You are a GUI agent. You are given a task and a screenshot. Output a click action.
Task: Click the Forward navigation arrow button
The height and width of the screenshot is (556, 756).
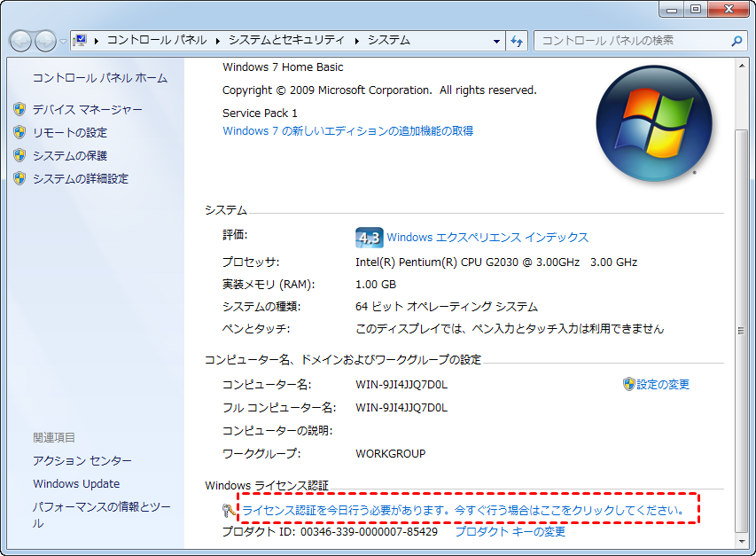pos(46,41)
